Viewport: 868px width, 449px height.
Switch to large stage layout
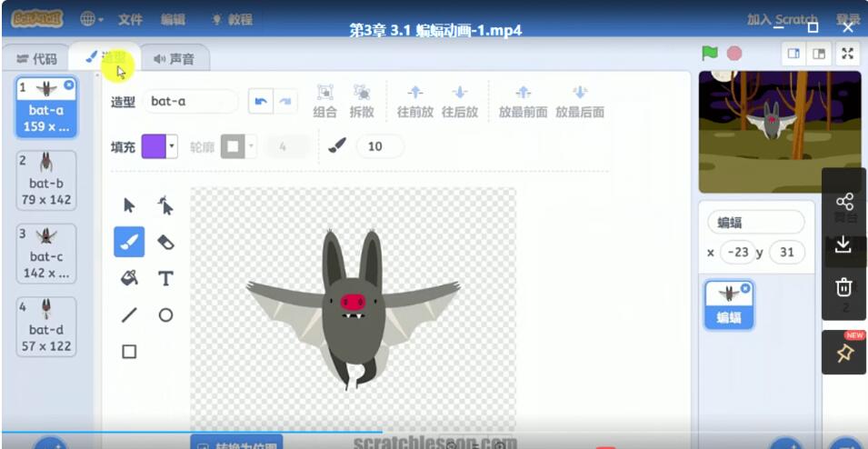pos(819,53)
